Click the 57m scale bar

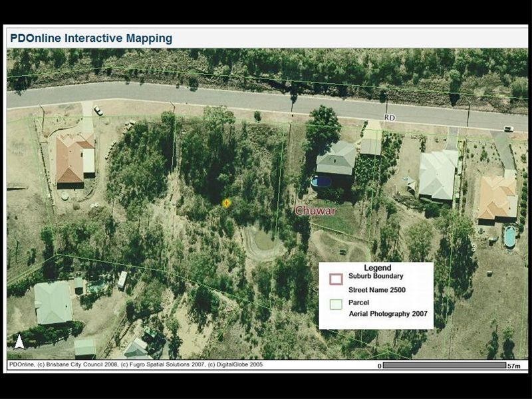click(x=444, y=365)
